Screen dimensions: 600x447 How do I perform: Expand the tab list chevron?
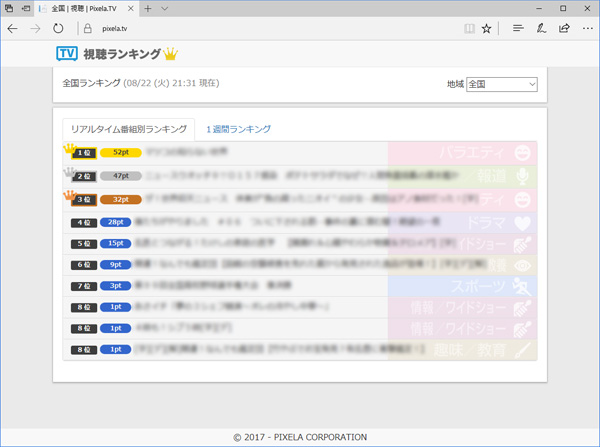[165, 8]
